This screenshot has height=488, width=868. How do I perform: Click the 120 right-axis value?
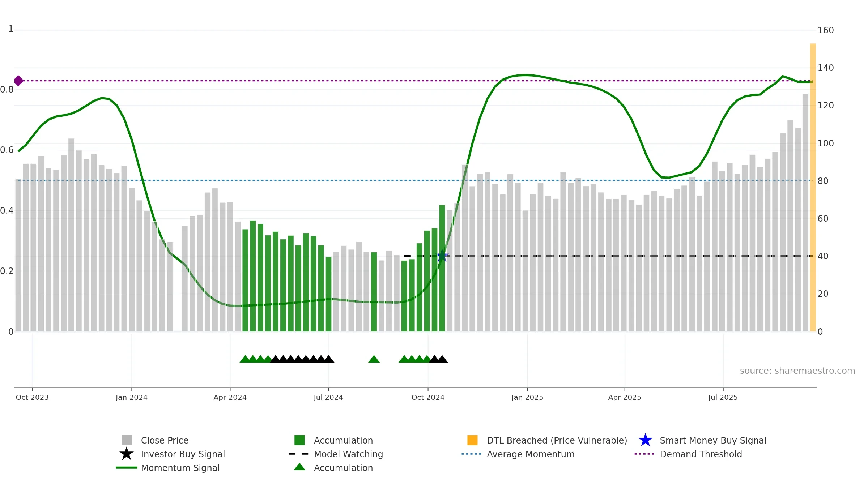(826, 106)
